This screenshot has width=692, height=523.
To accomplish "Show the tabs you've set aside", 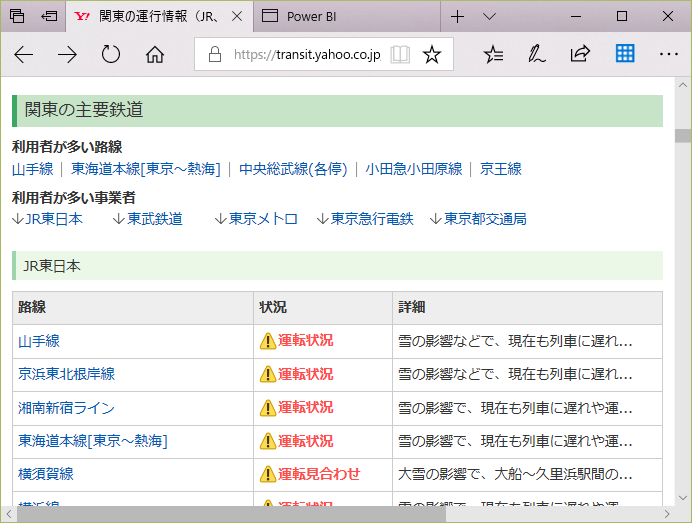I will (x=17, y=16).
